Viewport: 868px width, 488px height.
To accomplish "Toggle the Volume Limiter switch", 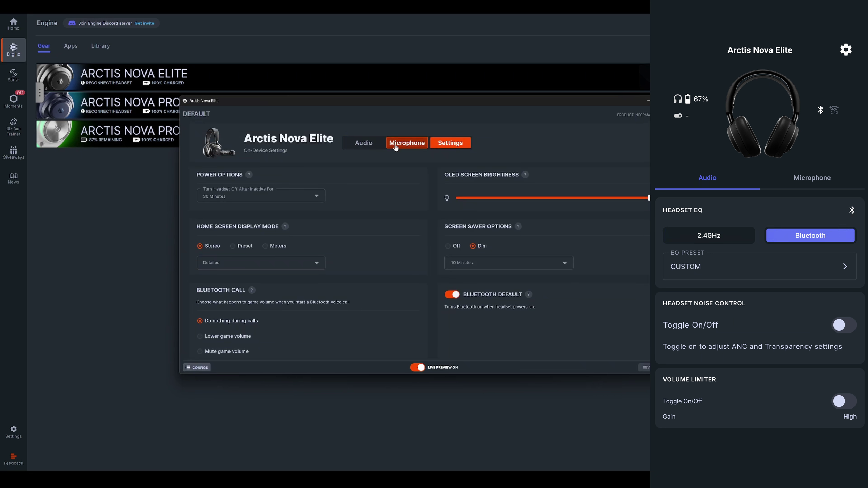I will click(x=844, y=401).
